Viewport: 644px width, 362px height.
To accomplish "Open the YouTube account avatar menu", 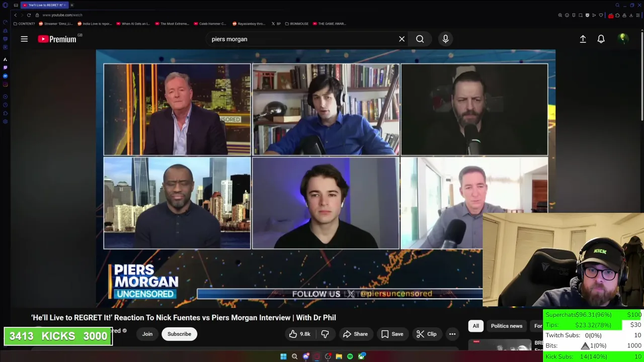I will 622,39.
